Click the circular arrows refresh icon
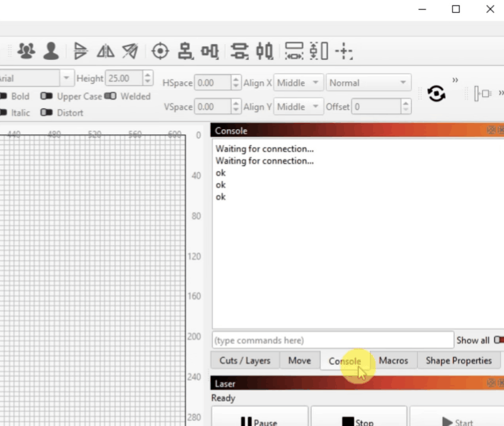The height and width of the screenshot is (426, 504). (x=436, y=94)
